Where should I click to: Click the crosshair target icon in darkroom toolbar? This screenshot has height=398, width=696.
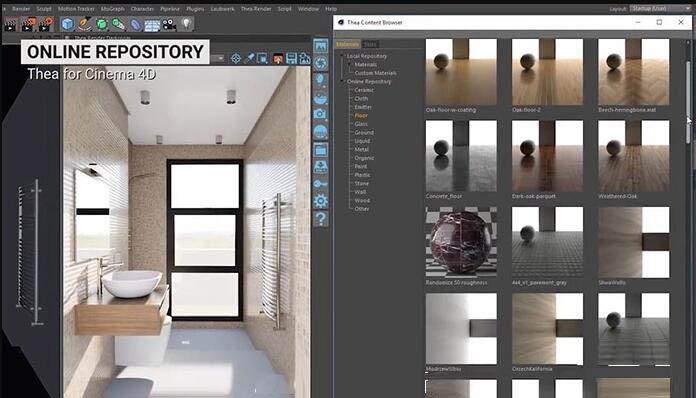click(236, 58)
